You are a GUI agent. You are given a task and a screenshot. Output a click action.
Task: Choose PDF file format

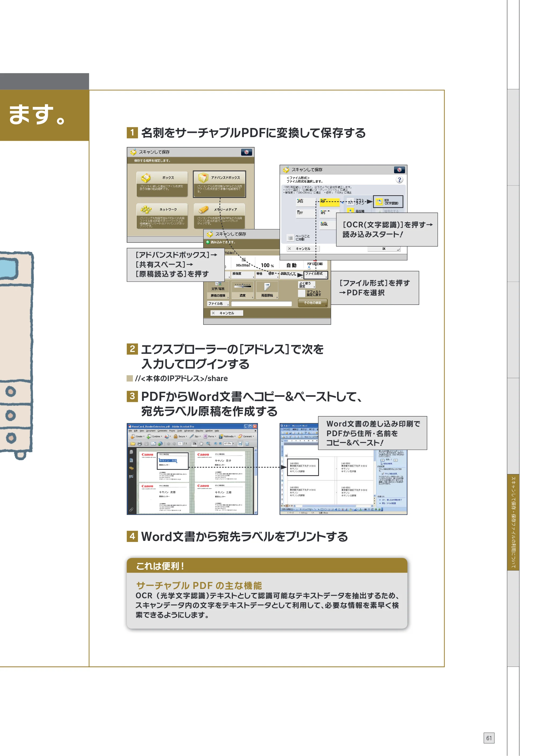[330, 202]
